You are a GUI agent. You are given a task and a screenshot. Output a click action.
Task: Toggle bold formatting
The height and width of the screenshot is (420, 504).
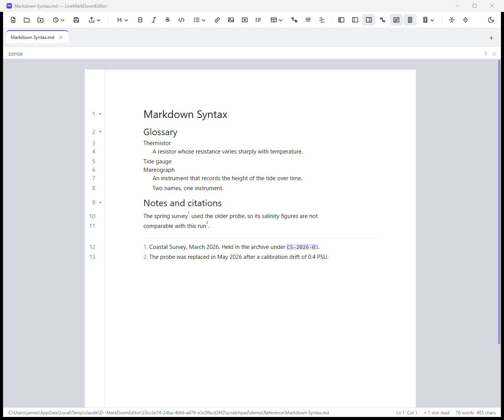pyautogui.click(x=140, y=20)
